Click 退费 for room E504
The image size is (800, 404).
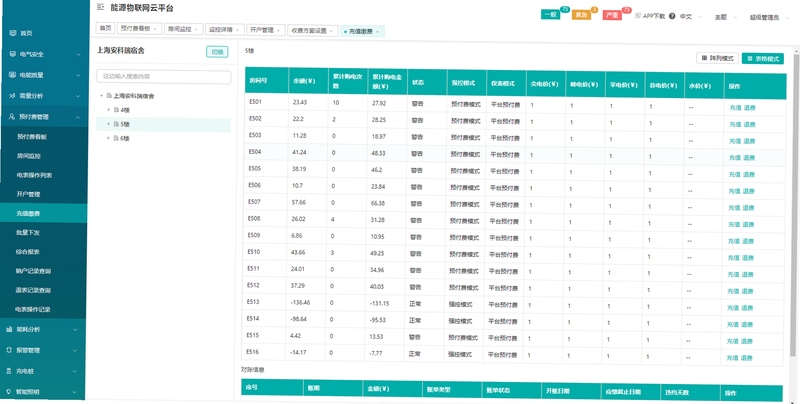pos(748,158)
